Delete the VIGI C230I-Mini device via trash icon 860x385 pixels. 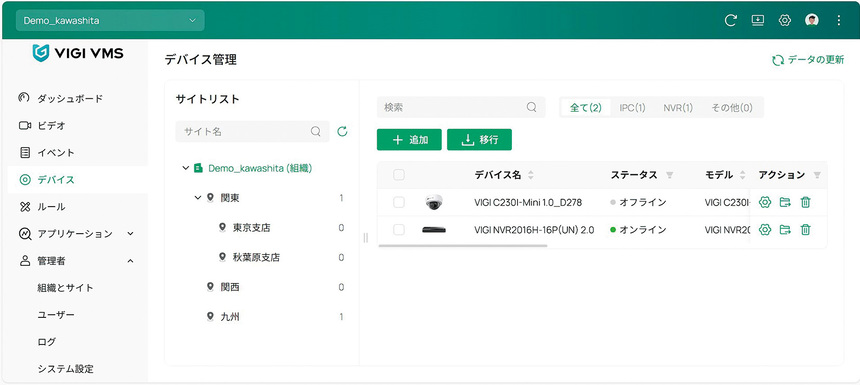click(x=805, y=202)
